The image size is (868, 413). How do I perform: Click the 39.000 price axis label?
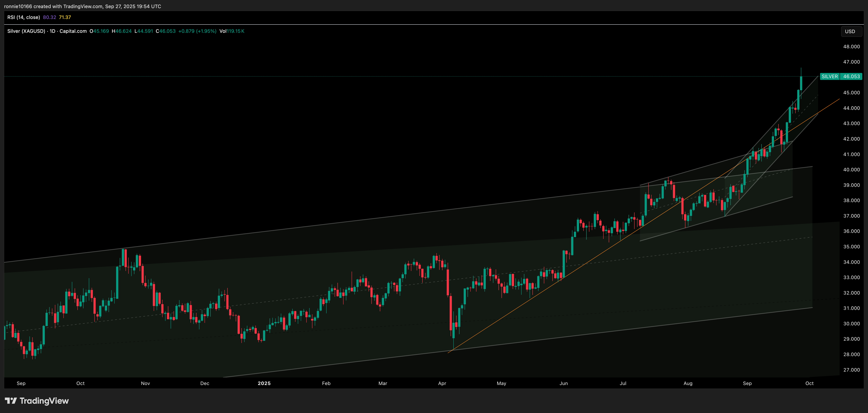[851, 185]
